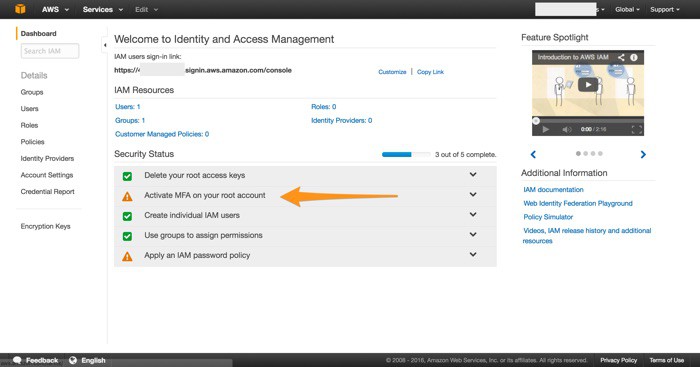Click Activate MFA on your root account text
Image resolution: width=700 pixels, height=367 pixels.
pos(204,195)
